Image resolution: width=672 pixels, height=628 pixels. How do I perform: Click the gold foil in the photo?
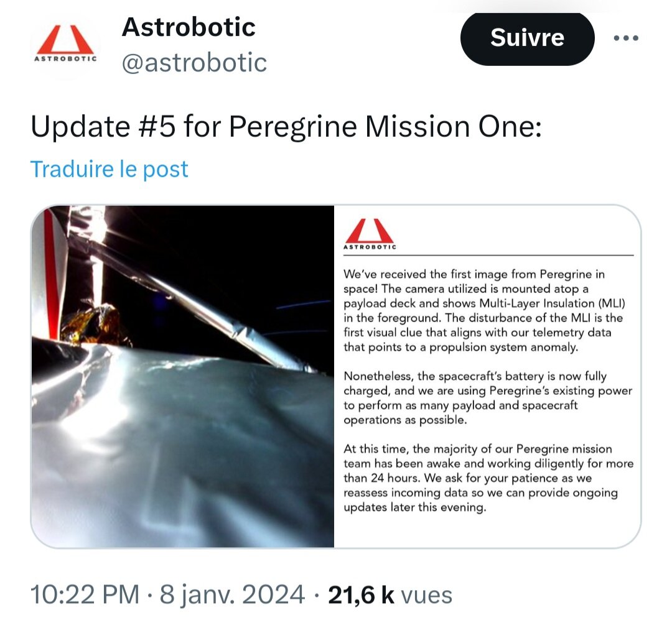coord(96,325)
